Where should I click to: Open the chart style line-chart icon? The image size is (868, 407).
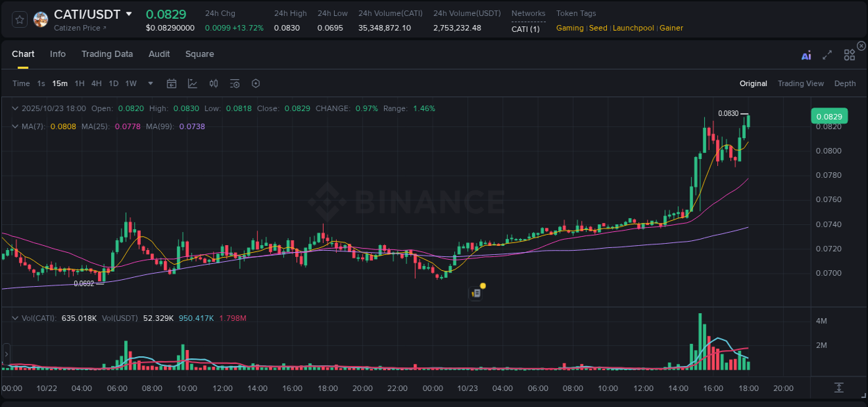click(192, 83)
